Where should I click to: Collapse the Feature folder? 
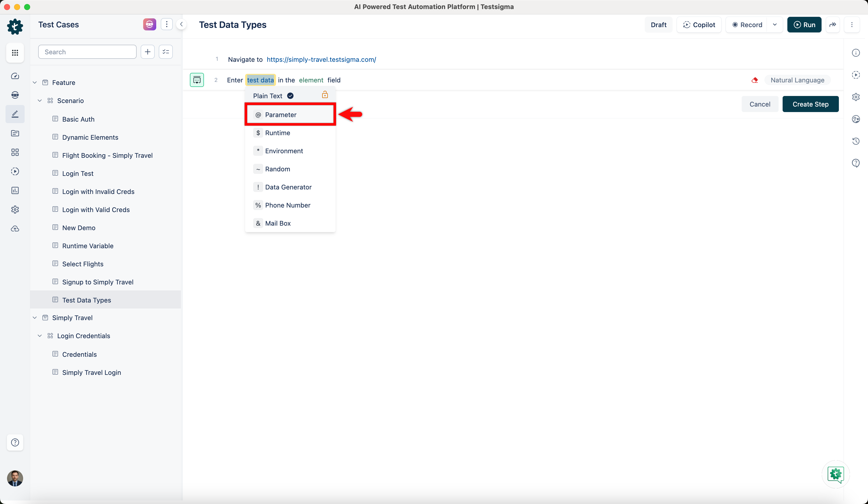35,83
